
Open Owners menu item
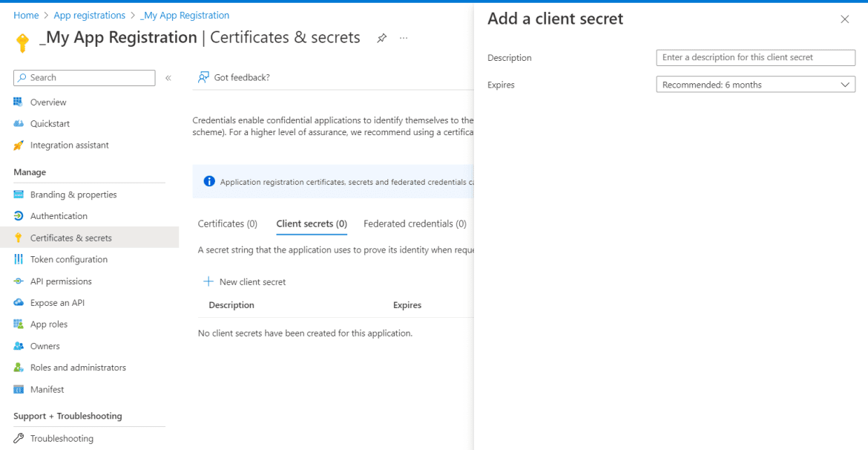click(x=45, y=346)
